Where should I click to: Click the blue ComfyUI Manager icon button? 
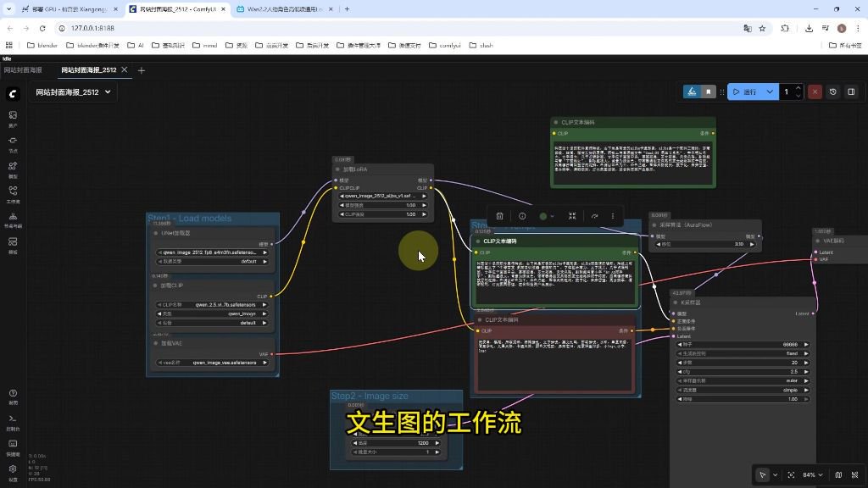coord(692,91)
